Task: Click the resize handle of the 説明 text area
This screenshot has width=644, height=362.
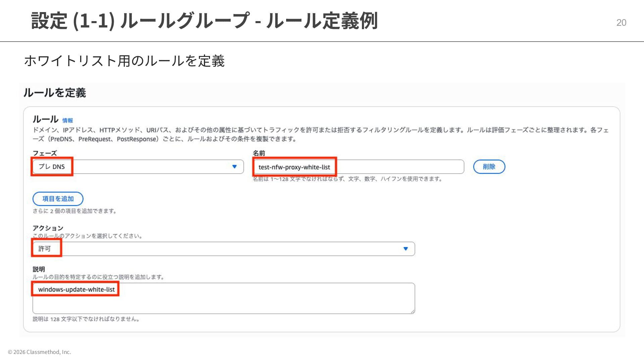Action: [413, 311]
